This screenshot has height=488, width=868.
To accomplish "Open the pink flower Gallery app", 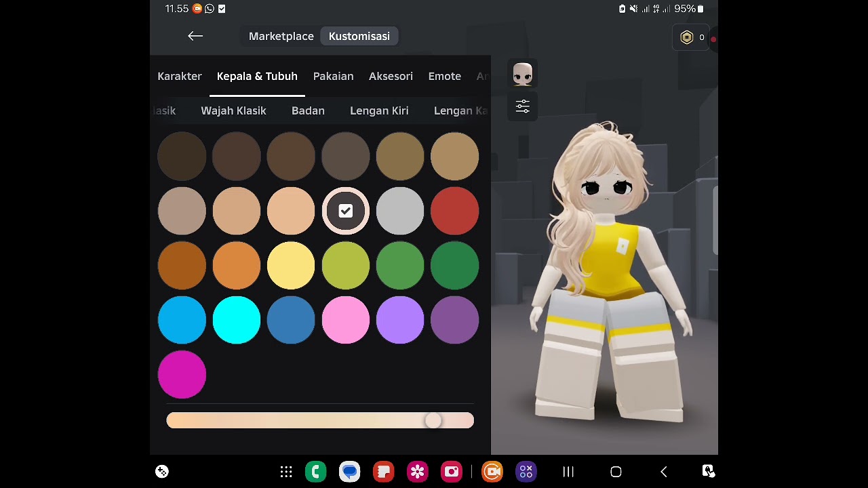I will coord(417,472).
